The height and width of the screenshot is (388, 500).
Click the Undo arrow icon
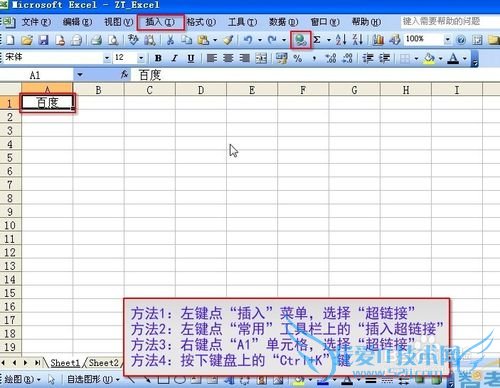(248, 40)
